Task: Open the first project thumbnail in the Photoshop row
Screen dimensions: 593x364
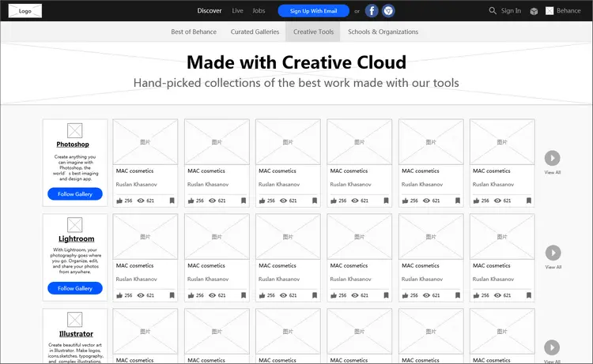Action: pyautogui.click(x=145, y=142)
